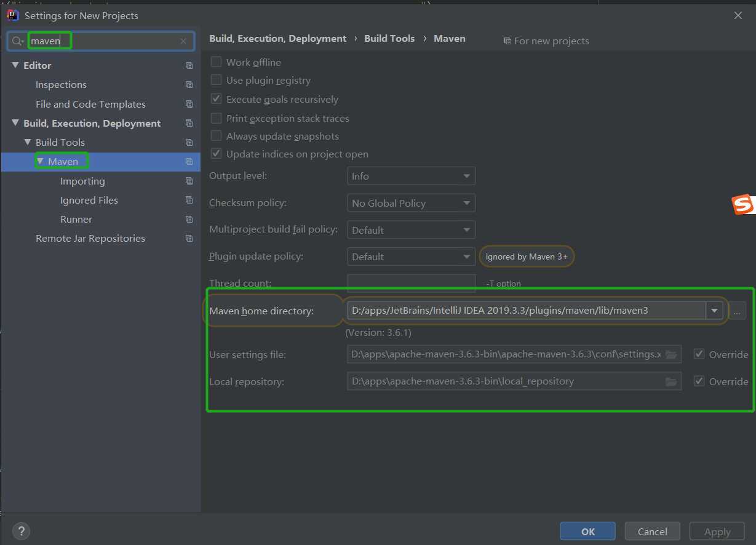This screenshot has width=756, height=545.
Task: Open Maven home directory dropdown arrow
Action: (x=714, y=311)
